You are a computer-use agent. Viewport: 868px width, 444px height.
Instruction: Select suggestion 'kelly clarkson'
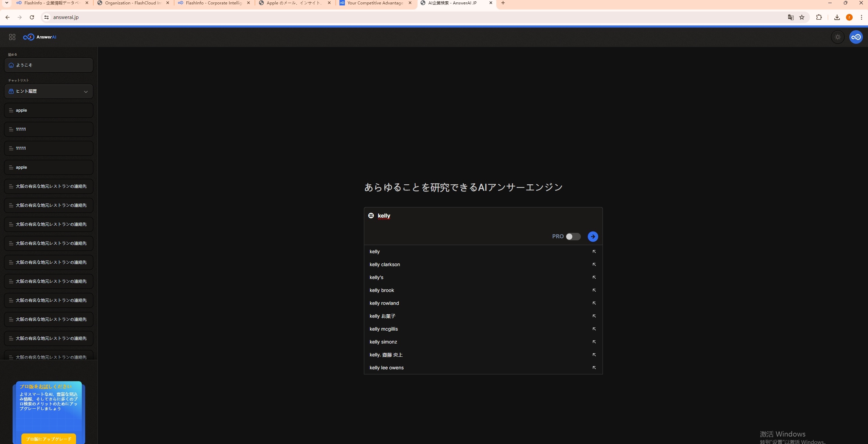coord(483,264)
